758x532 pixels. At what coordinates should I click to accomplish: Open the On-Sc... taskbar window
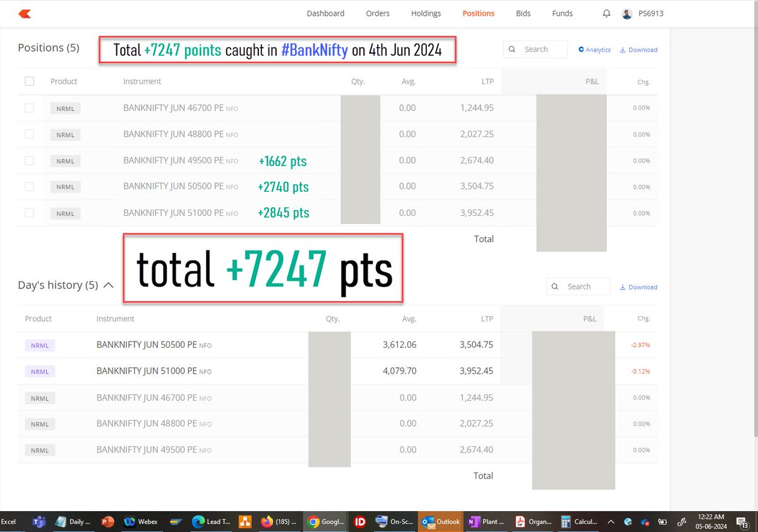[394, 522]
